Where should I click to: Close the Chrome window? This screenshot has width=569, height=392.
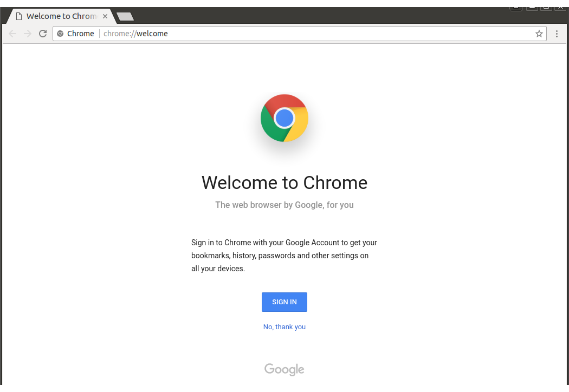tap(561, 8)
